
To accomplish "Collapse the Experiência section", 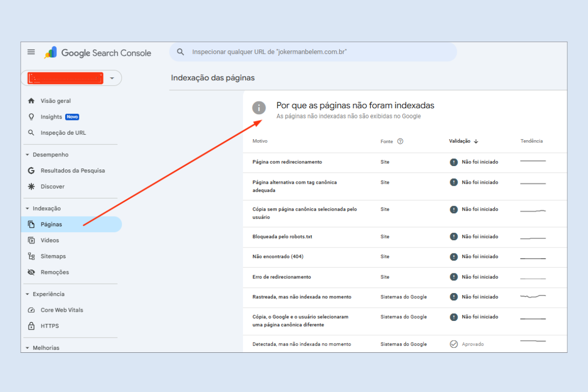I will tap(27, 294).
